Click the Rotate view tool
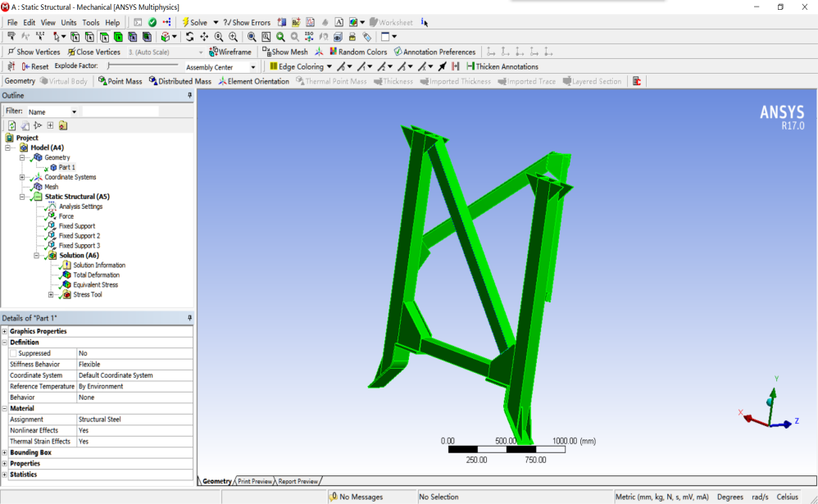This screenshot has height=504, width=818. 190,37
